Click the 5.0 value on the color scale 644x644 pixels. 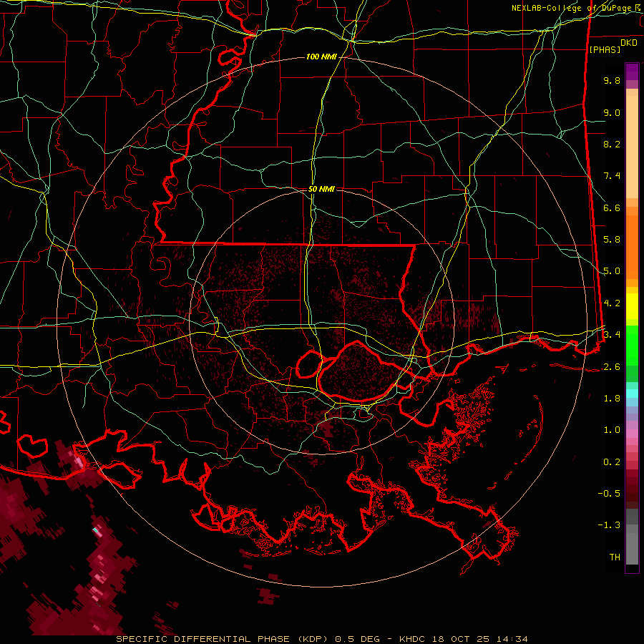[x=612, y=271]
